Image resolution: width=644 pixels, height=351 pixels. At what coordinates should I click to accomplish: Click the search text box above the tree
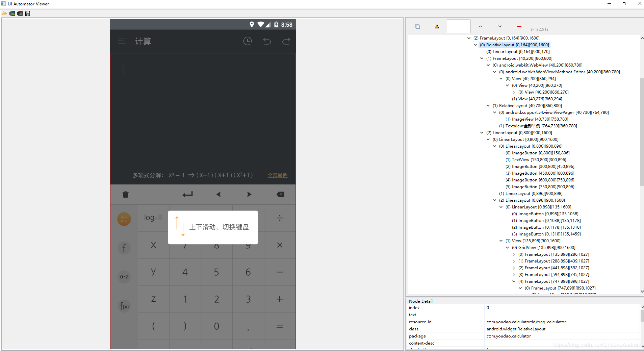pos(458,26)
